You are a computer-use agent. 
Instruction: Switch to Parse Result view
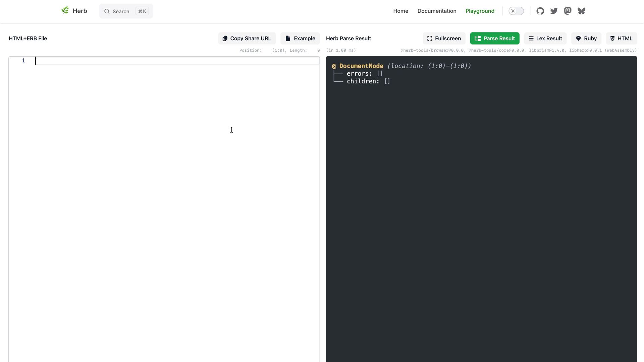point(494,39)
